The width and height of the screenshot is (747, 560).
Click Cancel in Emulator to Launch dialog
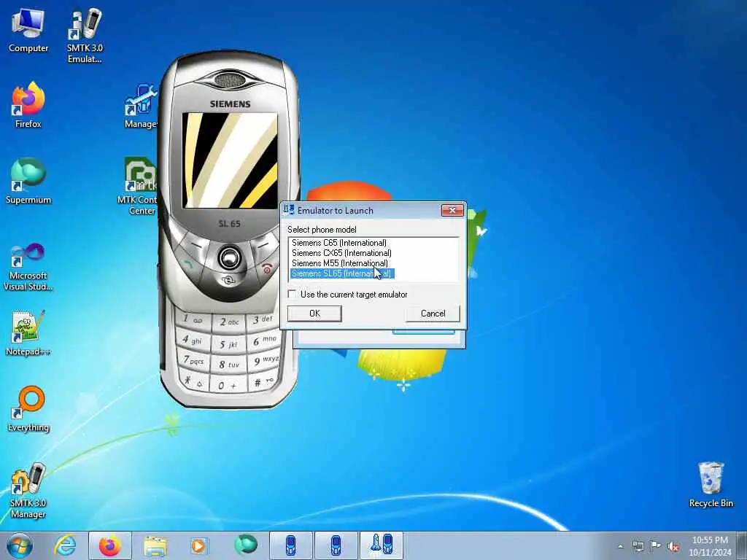(433, 314)
